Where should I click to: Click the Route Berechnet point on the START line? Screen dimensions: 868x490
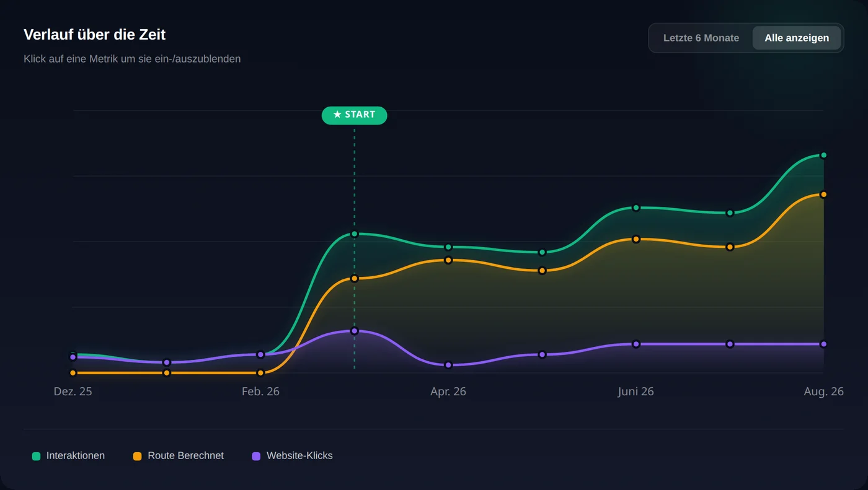355,278
